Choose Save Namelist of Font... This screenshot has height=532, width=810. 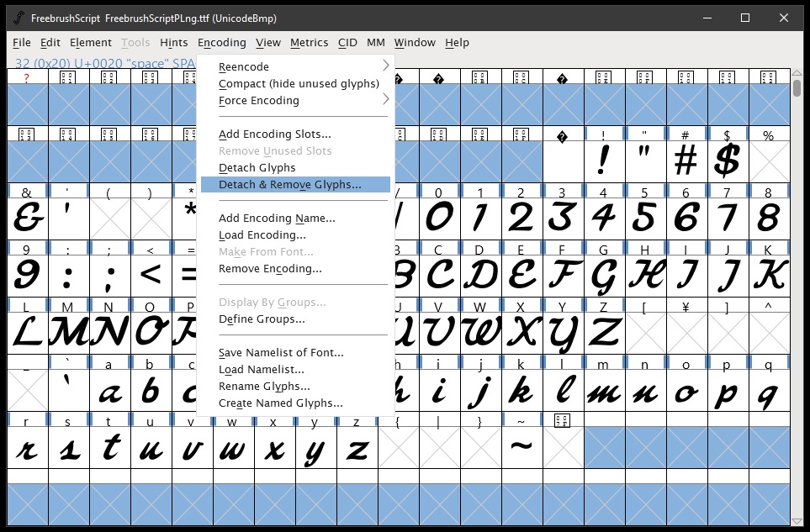(295, 352)
